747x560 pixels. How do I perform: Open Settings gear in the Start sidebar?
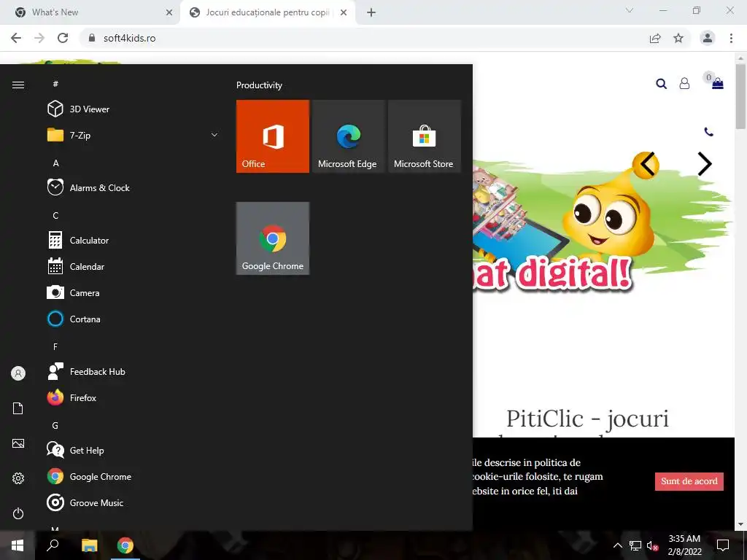18,478
